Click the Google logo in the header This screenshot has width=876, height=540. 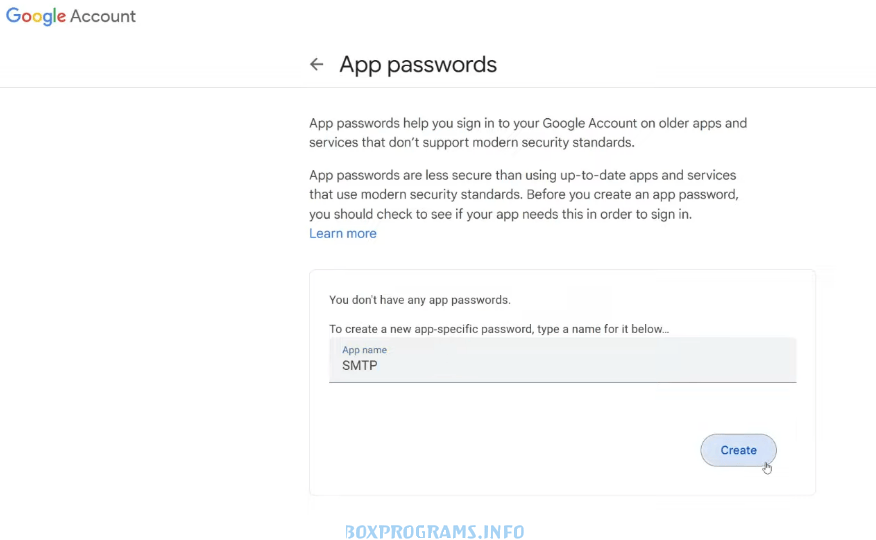click(x=35, y=17)
